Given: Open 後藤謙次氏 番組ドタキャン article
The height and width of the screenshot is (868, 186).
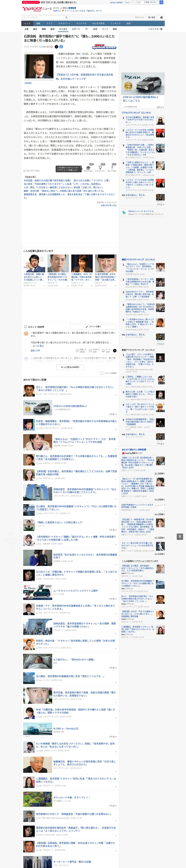Looking at the screenshot, I should click(85, 763).
